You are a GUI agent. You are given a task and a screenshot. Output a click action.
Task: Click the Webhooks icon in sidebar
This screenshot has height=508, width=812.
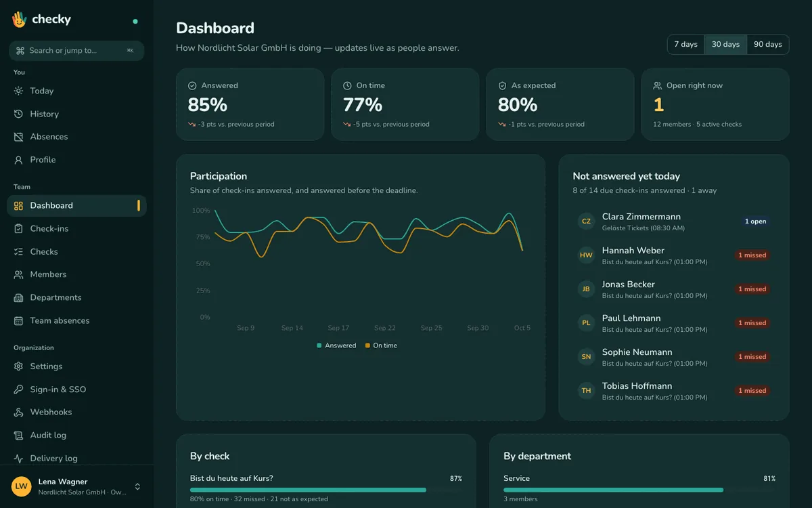18,412
